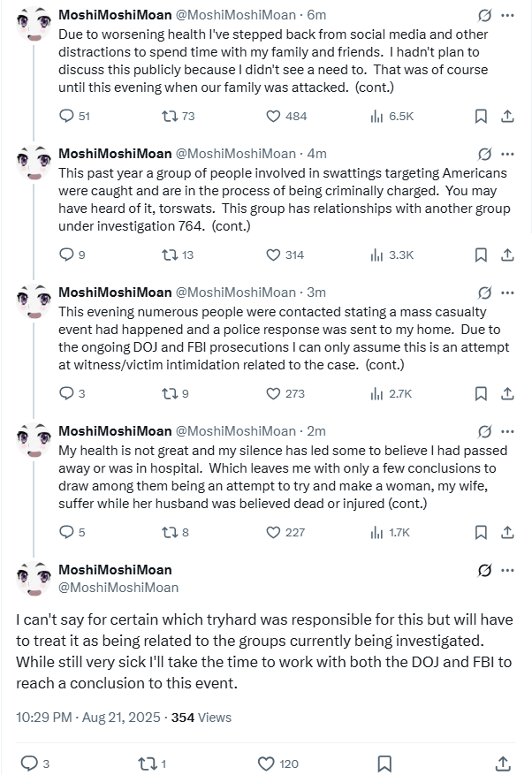
Task: Open more options menu on first tweet
Action: coord(507,15)
